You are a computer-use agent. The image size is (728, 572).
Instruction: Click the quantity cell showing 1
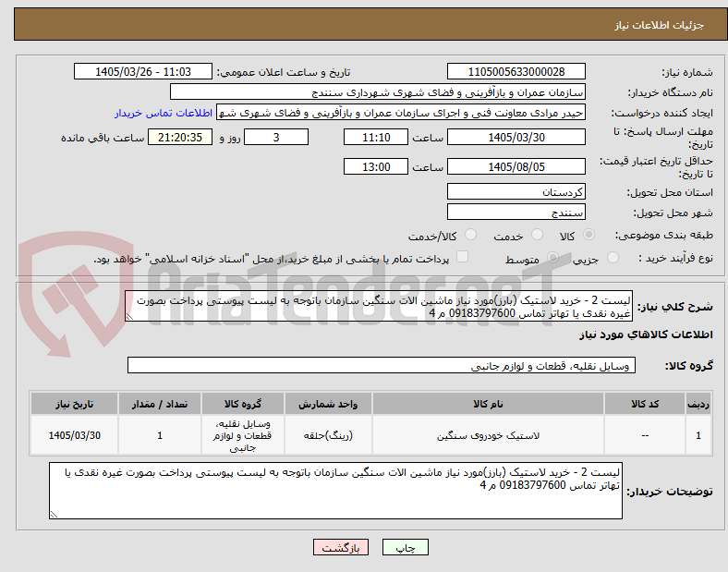[x=160, y=435]
